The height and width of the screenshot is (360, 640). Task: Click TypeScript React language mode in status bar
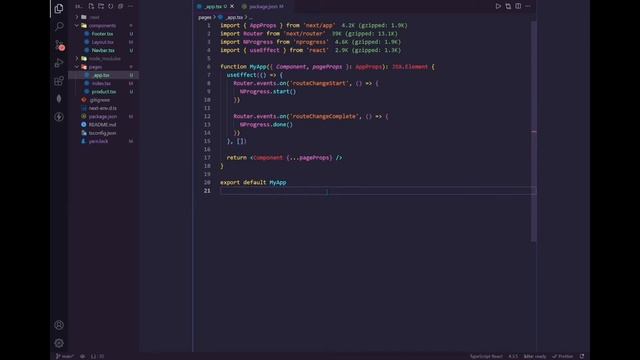pyautogui.click(x=486, y=356)
